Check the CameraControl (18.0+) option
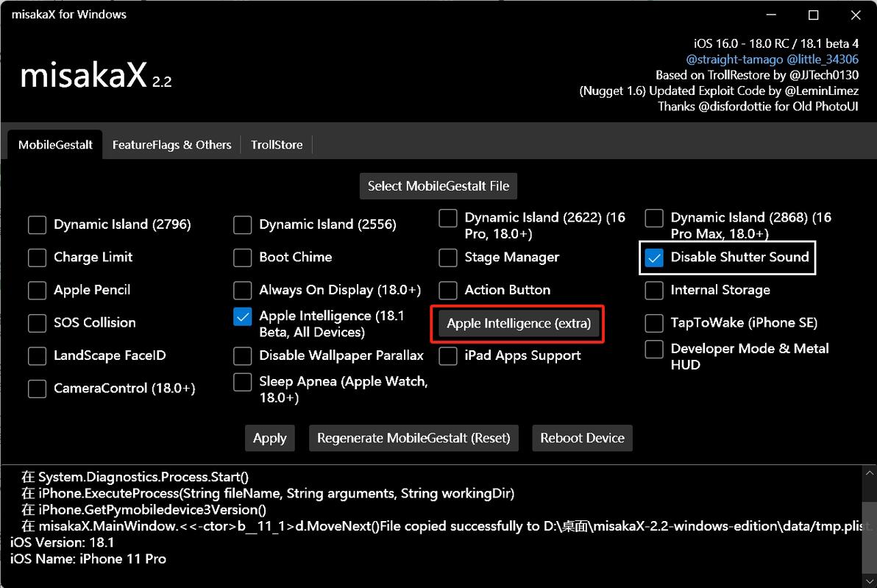 point(38,389)
